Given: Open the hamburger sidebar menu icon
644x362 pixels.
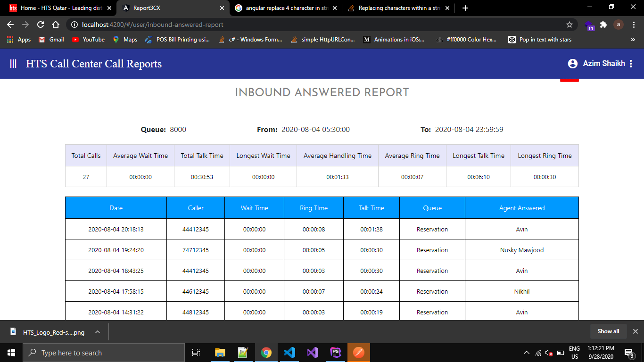Looking at the screenshot, I should pos(13,64).
